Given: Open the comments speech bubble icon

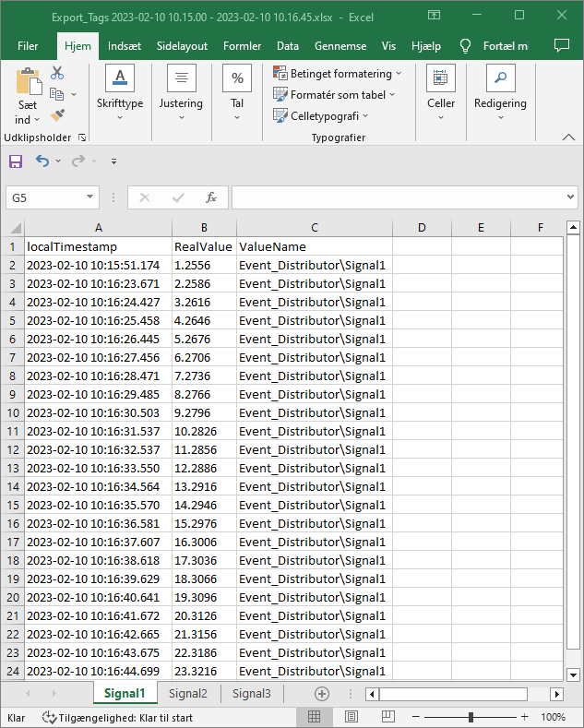Looking at the screenshot, I should point(561,46).
